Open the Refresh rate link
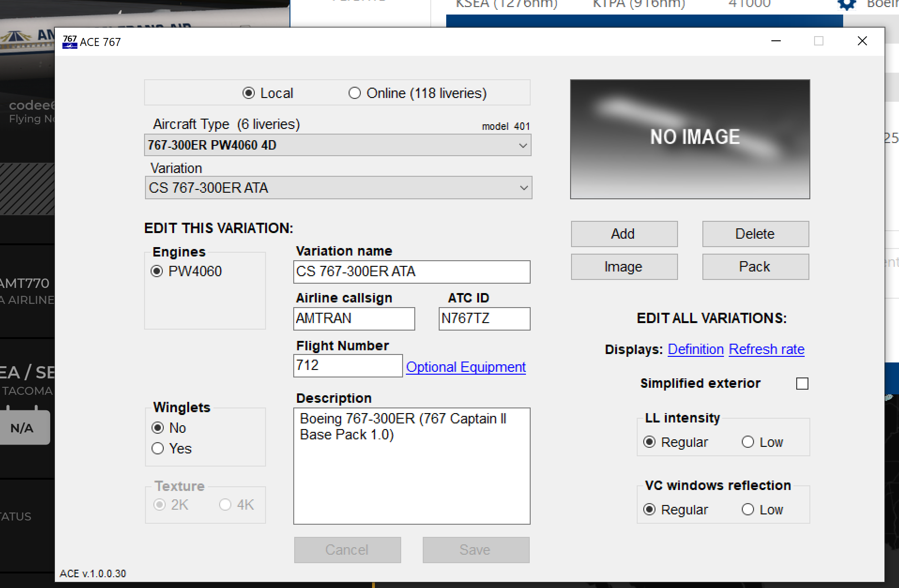Viewport: 899px width, 588px height. [x=766, y=349]
